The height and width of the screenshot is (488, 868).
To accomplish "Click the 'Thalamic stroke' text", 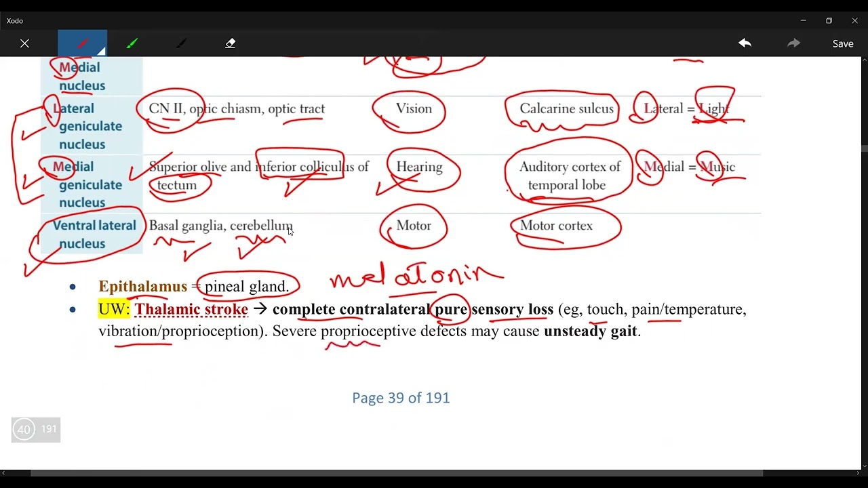I will [x=191, y=310].
